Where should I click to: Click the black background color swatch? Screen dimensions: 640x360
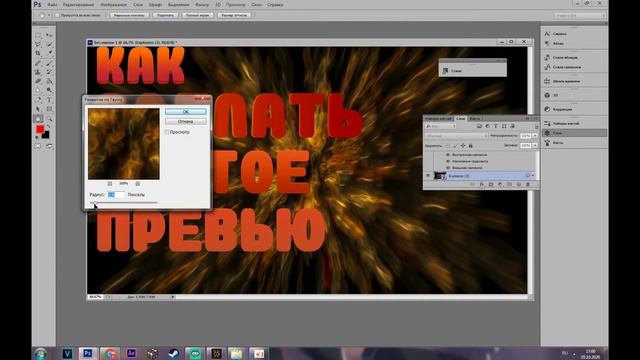tap(46, 135)
